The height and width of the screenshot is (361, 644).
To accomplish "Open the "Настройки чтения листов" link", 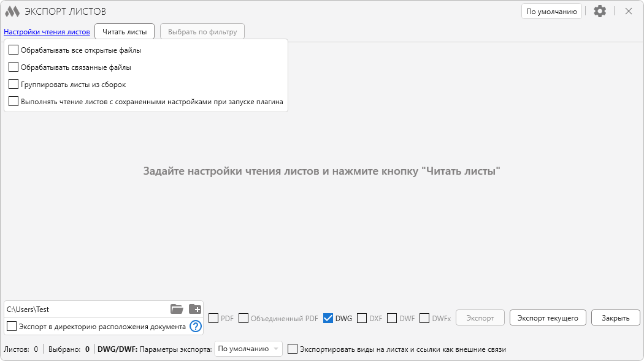I will (x=47, y=32).
